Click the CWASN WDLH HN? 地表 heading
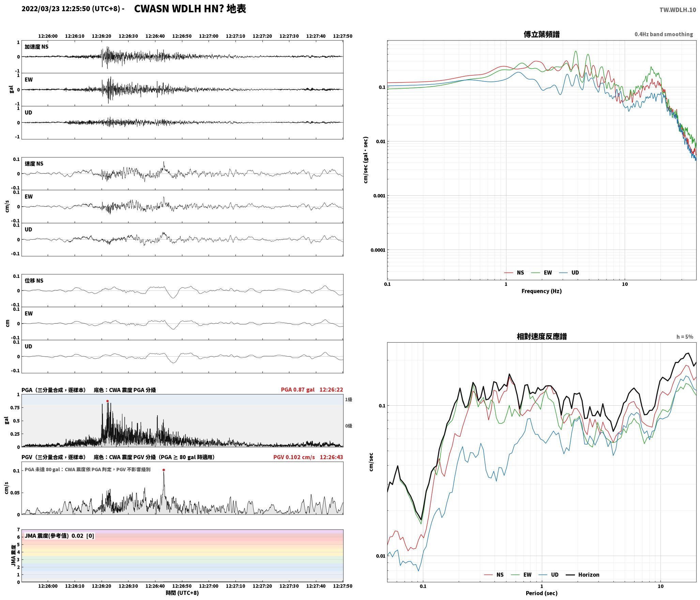The width and height of the screenshot is (700, 600). (x=190, y=9)
